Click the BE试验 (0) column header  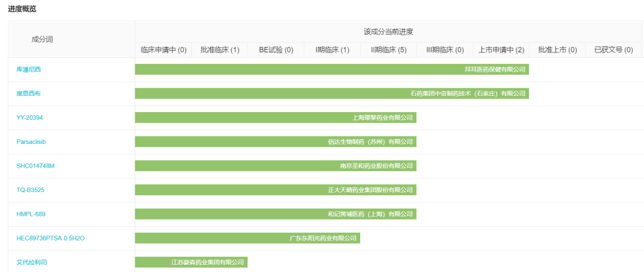(x=276, y=50)
